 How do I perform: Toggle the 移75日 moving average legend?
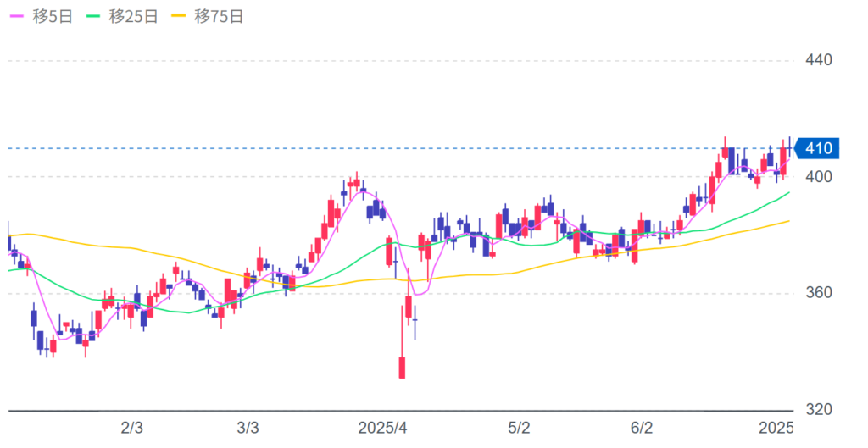208,17
